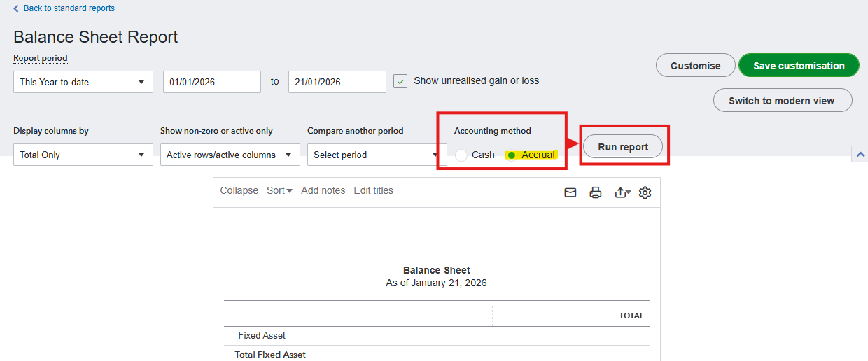Collapse header panel with up chevron
Image resolution: width=868 pixels, height=361 pixels.
860,154
